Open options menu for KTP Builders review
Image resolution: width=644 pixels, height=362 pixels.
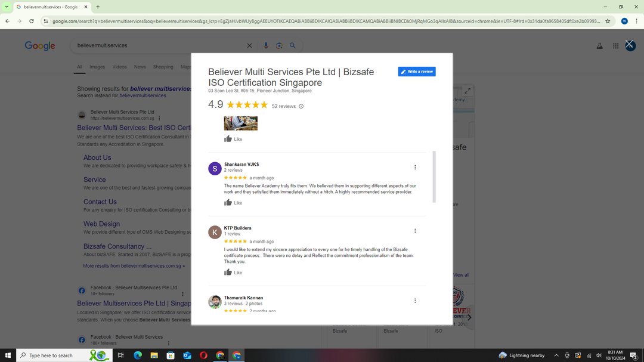click(x=415, y=231)
